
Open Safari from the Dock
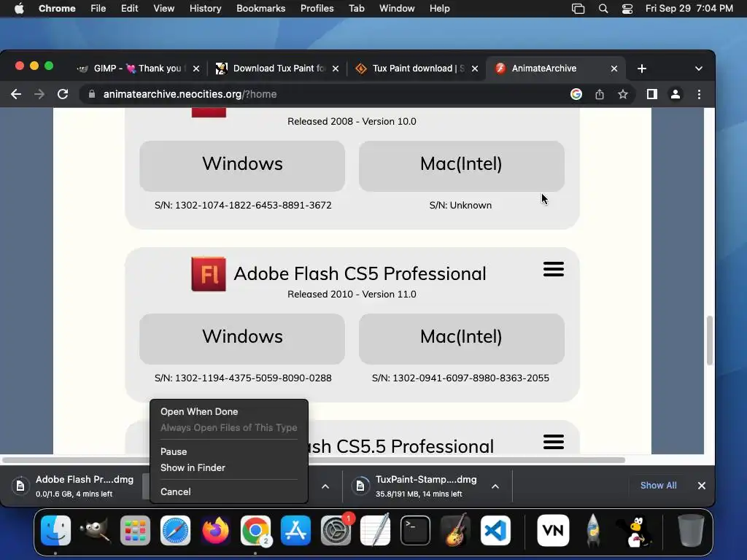click(175, 530)
